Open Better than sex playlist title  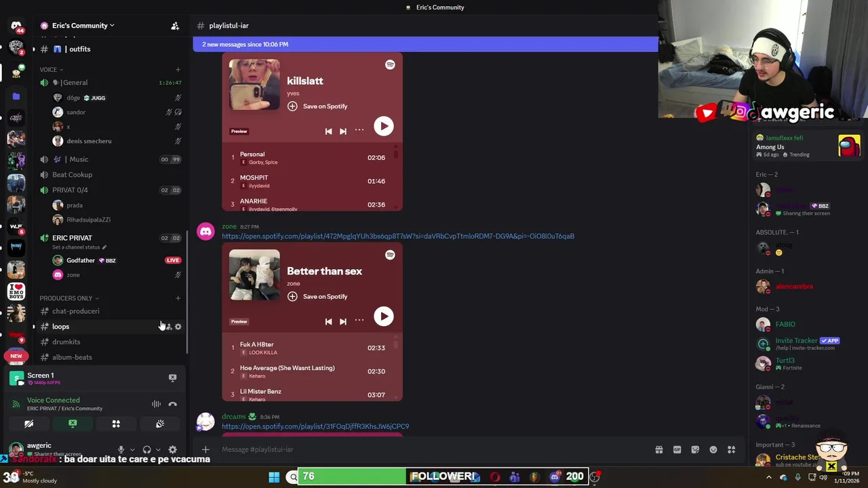tap(324, 271)
